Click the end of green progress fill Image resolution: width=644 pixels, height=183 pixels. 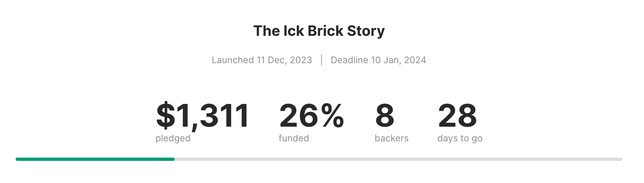173,159
